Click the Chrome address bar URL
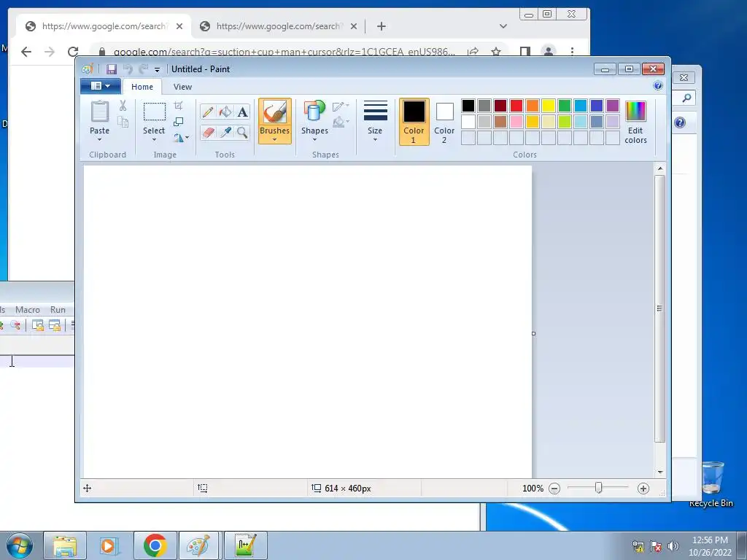The width and height of the screenshot is (747, 560). point(284,52)
